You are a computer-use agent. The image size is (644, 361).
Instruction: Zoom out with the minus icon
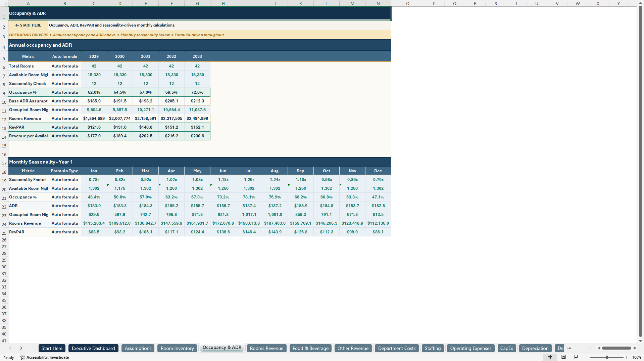tap(587, 357)
